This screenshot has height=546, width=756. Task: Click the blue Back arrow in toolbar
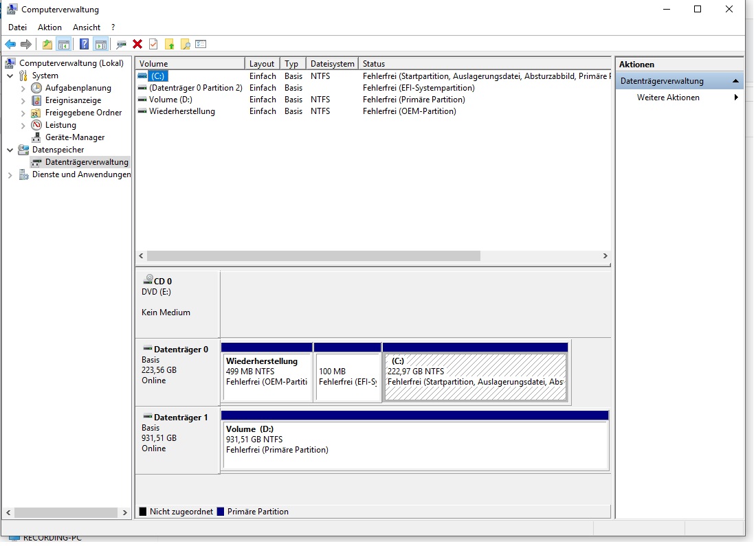tap(10, 44)
